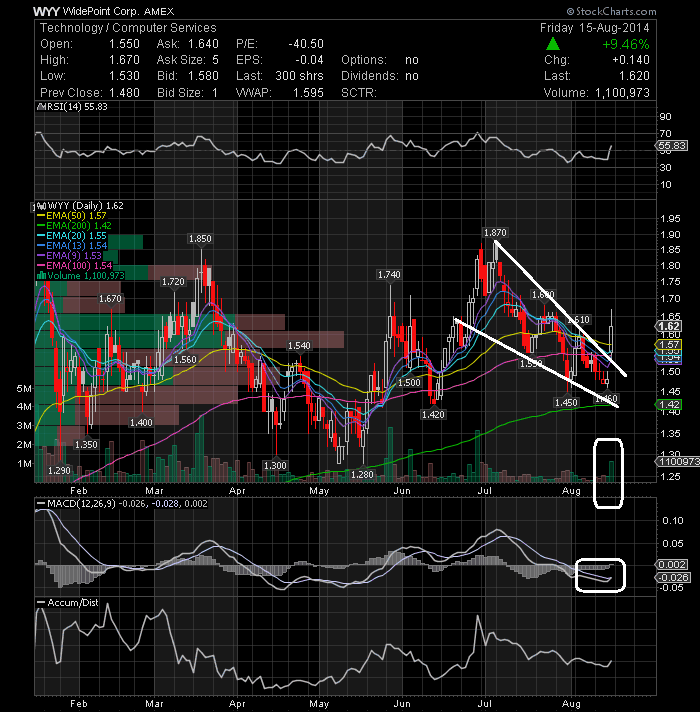The image size is (700, 712).
Task: Click the Open value 1.550
Action: [124, 44]
